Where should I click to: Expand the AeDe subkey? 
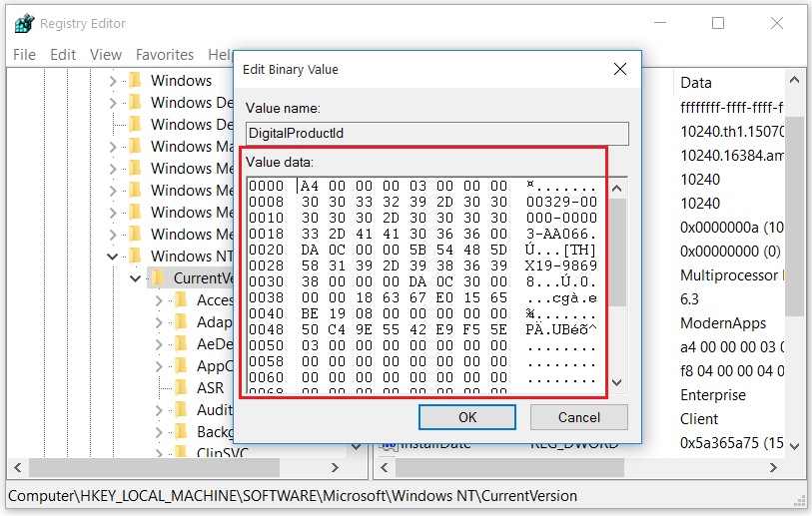coord(159,344)
